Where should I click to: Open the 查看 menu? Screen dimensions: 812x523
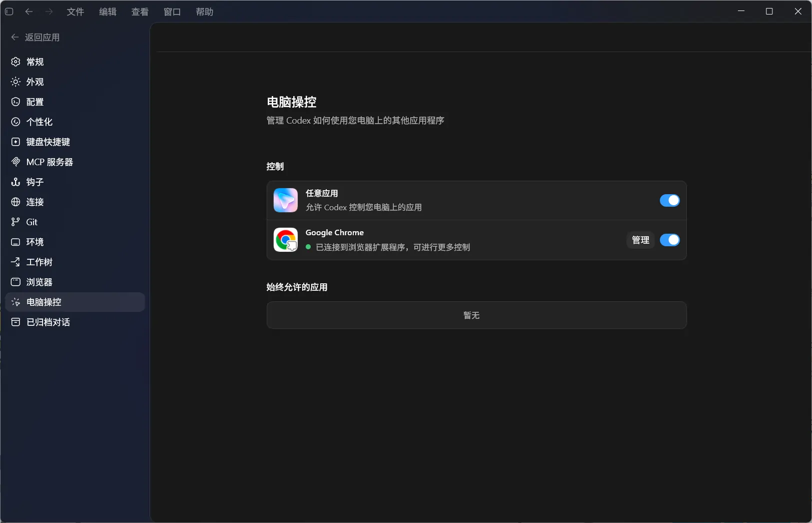pyautogui.click(x=140, y=12)
